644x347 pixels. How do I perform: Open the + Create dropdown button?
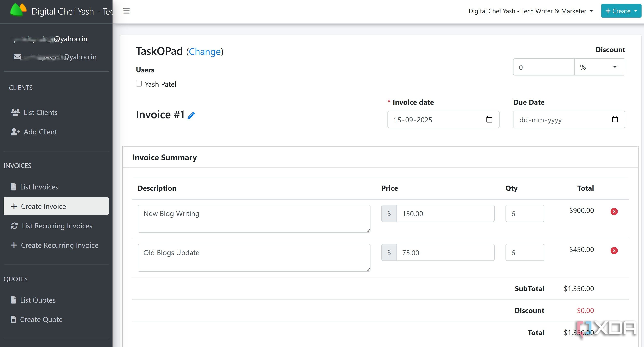pyautogui.click(x=621, y=11)
